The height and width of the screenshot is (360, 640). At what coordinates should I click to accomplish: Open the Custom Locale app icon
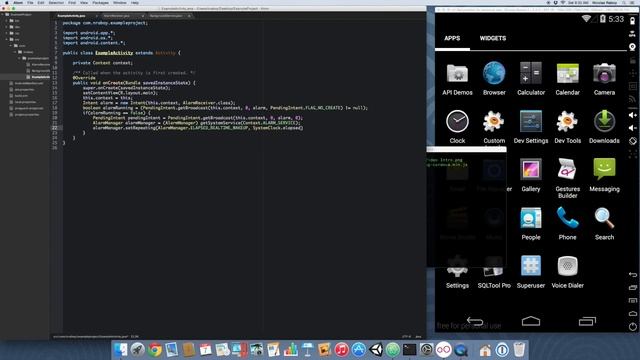click(494, 127)
